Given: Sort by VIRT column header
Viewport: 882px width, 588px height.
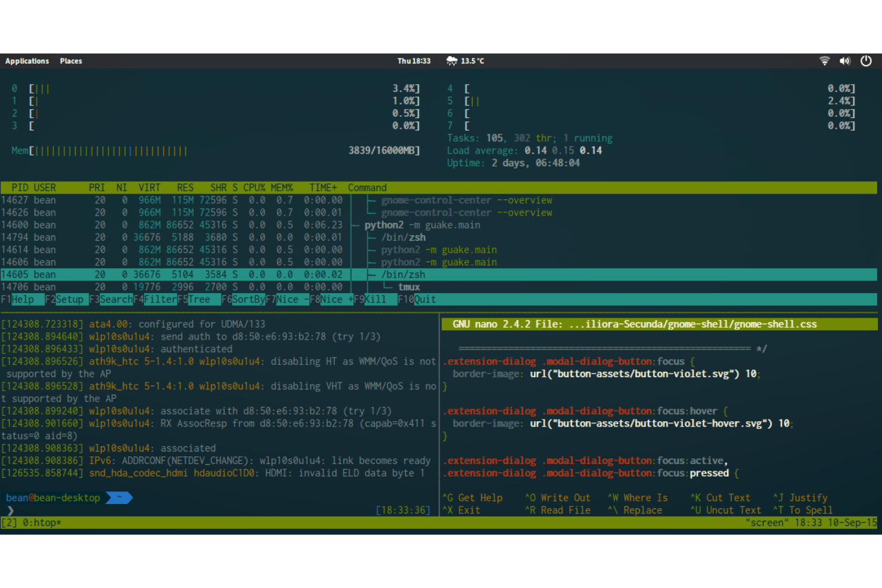Looking at the screenshot, I should pyautogui.click(x=150, y=188).
